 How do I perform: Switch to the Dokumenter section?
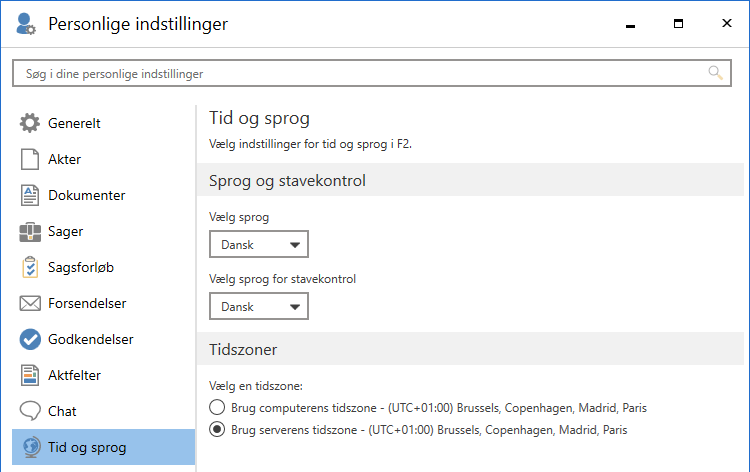(87, 195)
